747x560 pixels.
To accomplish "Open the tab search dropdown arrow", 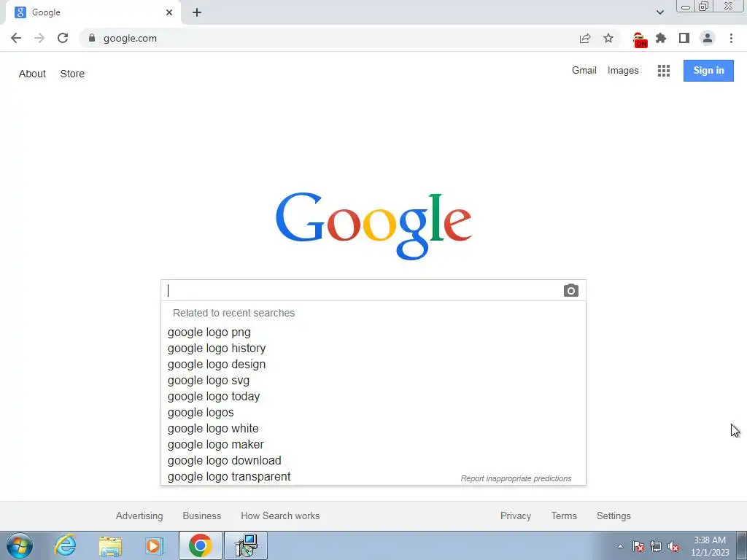I will click(x=659, y=12).
